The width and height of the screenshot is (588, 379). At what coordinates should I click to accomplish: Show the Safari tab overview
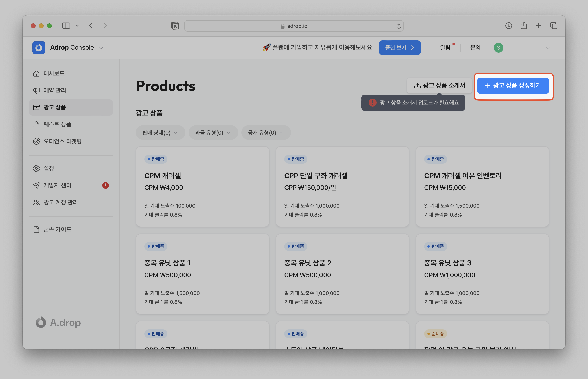pyautogui.click(x=554, y=26)
